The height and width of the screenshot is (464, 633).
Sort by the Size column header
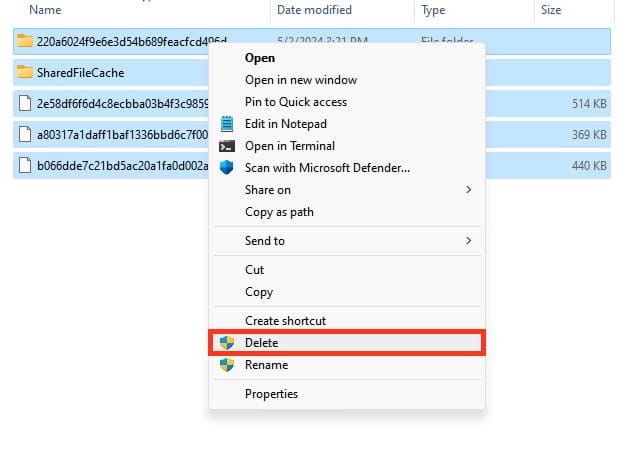click(551, 10)
